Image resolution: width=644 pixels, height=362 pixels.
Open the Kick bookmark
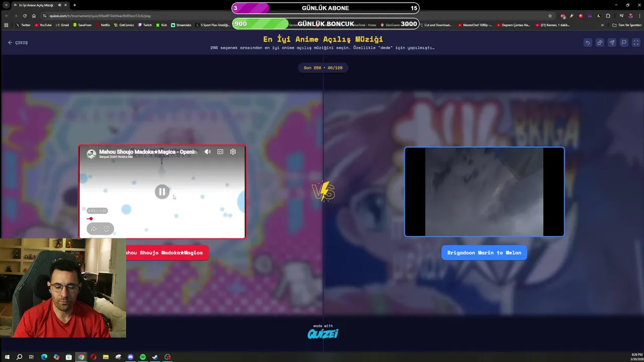[x=162, y=25]
